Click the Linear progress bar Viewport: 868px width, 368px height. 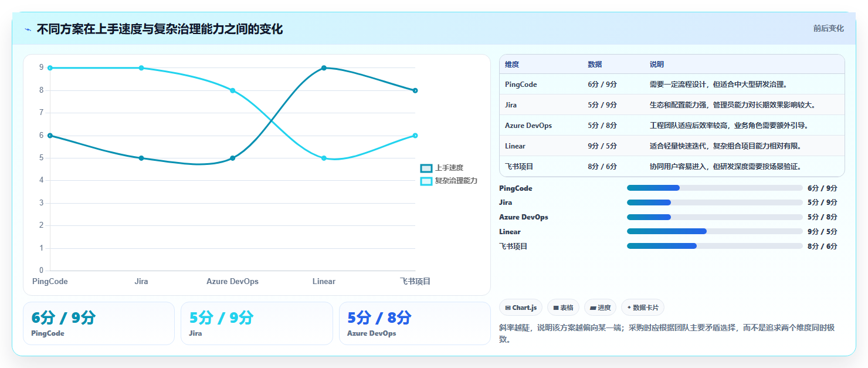pos(714,231)
